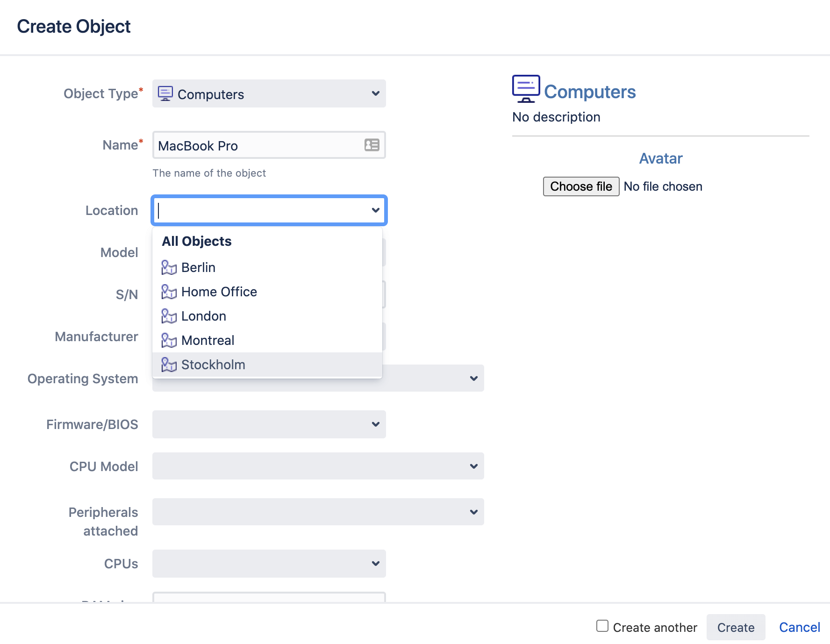This screenshot has height=644, width=830.
Task: Click the map icon beside Home Office
Action: point(169,292)
